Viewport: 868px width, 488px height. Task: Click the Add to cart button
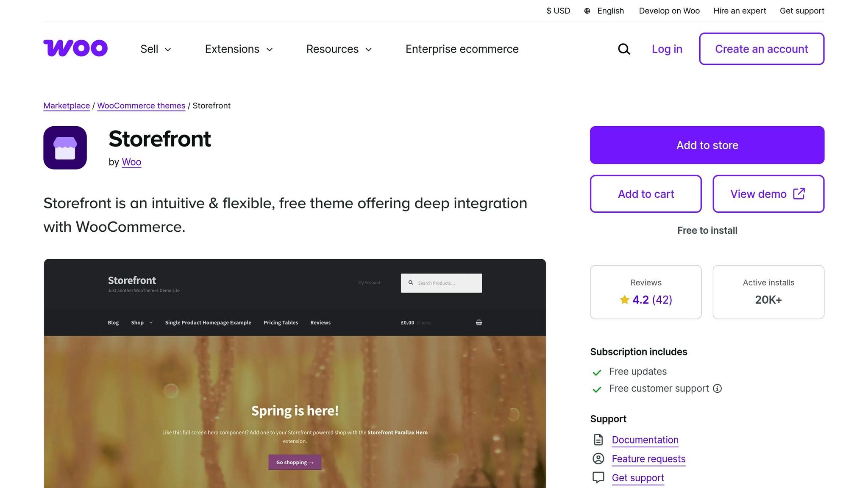coord(645,194)
